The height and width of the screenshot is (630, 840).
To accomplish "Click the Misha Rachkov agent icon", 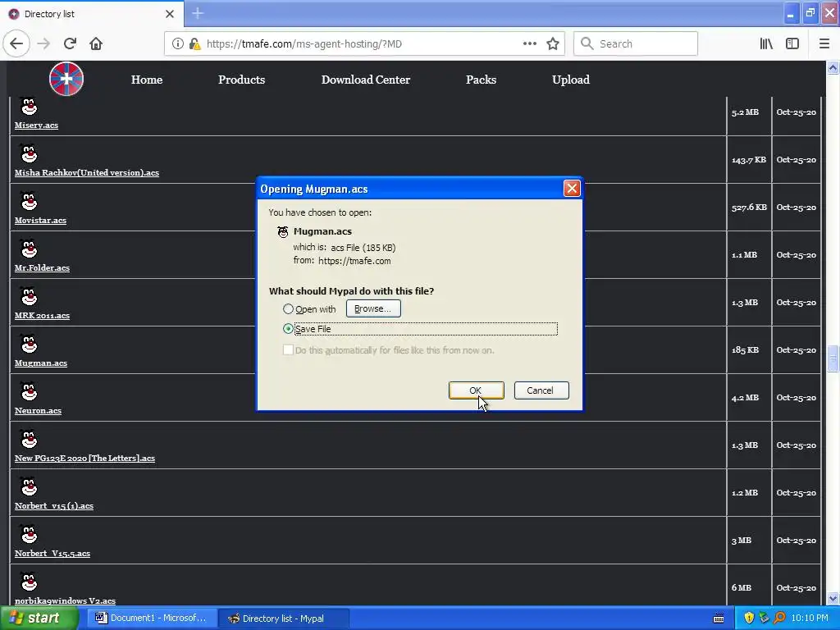I will [29, 153].
